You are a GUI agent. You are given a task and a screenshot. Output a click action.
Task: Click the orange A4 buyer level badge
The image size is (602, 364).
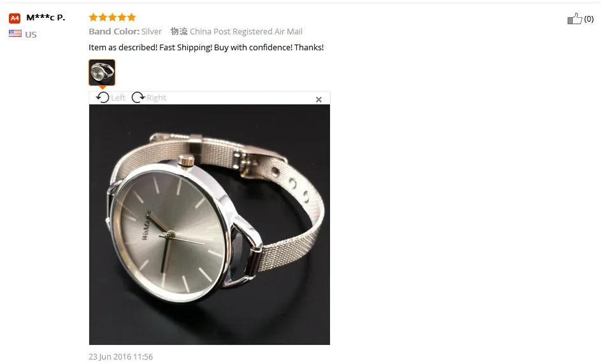coord(15,18)
